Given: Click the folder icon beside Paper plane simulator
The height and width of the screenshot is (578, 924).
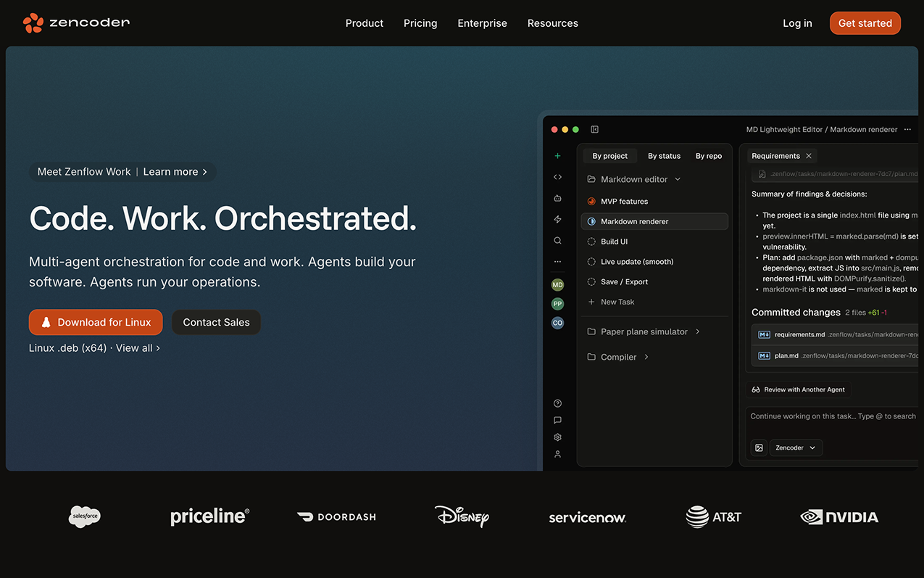Looking at the screenshot, I should tap(591, 331).
